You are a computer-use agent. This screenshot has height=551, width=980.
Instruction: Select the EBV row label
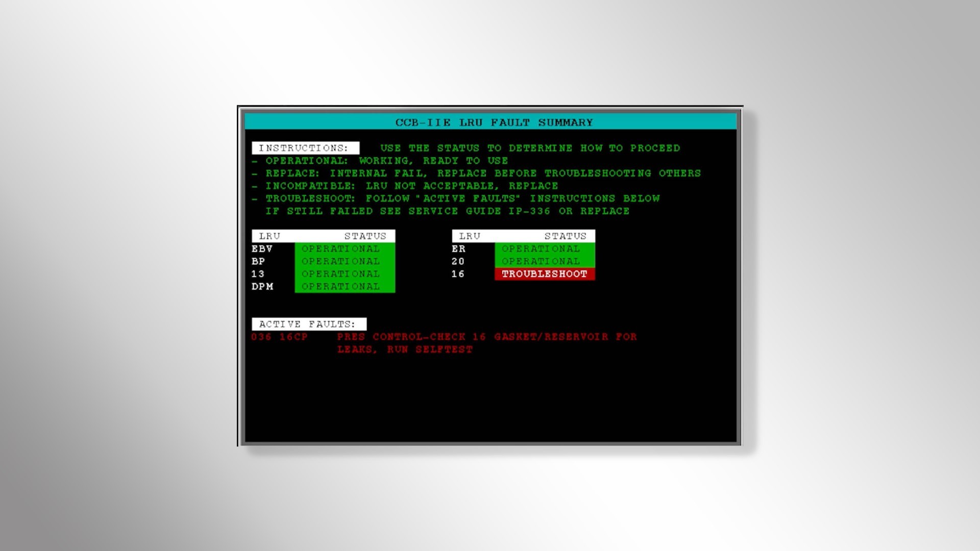pos(262,249)
